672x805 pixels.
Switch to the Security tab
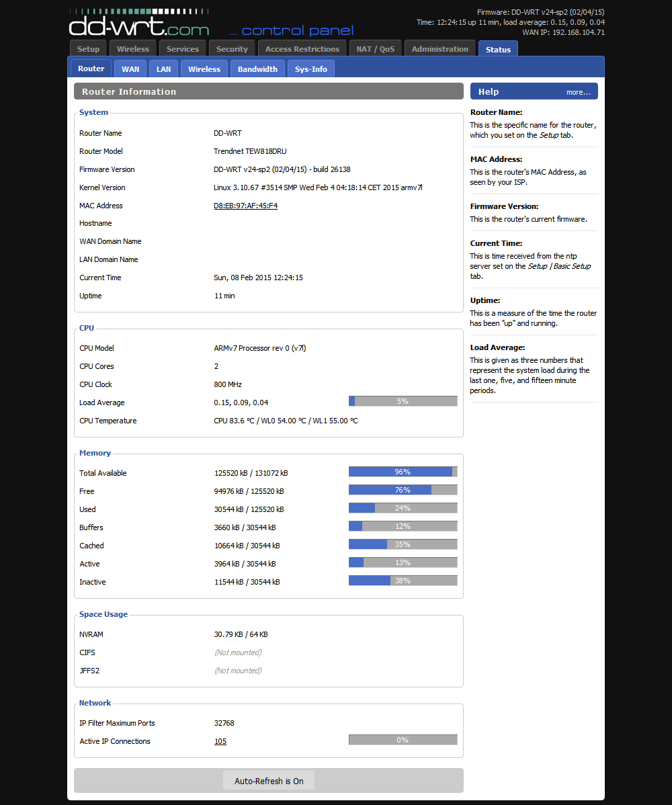(232, 49)
